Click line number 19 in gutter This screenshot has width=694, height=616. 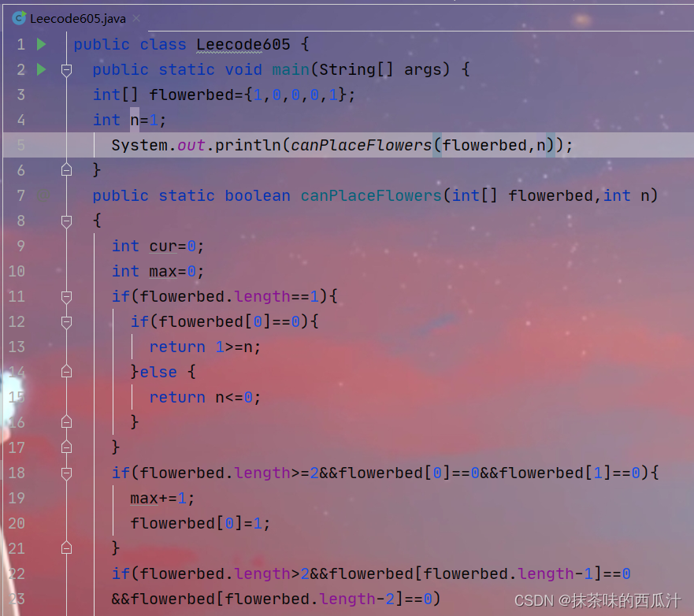pyautogui.click(x=17, y=499)
